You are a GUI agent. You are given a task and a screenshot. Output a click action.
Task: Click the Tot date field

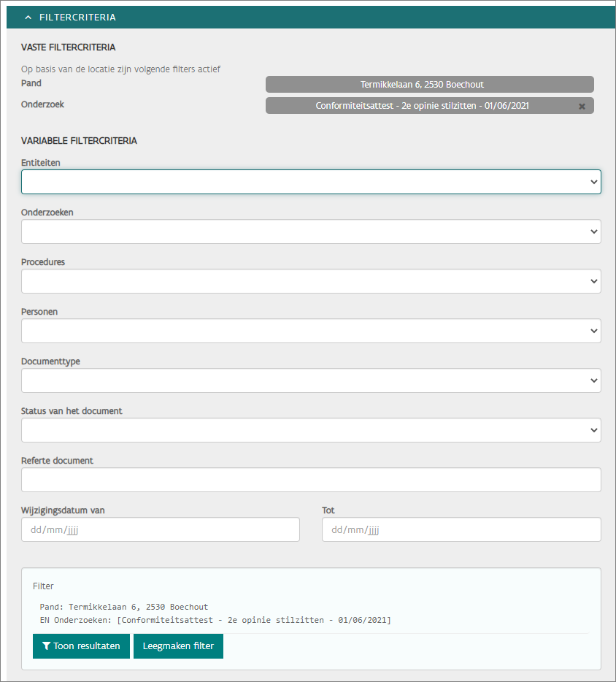point(461,529)
